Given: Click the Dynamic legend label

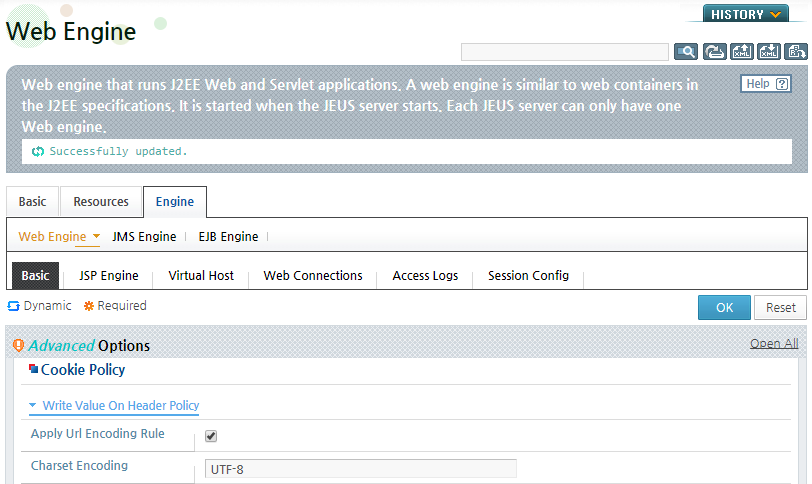Looking at the screenshot, I should (48, 306).
